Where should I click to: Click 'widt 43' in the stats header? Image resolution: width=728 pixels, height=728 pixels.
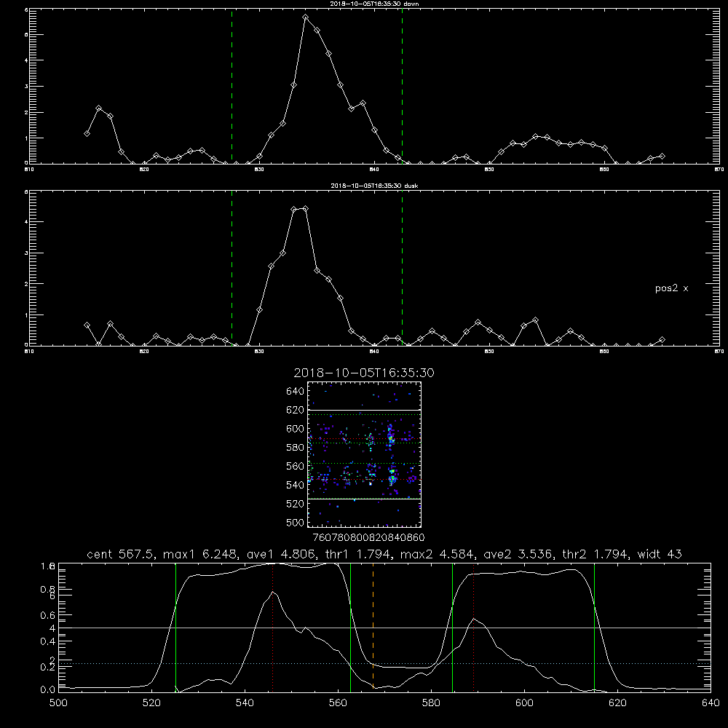[x=660, y=554]
